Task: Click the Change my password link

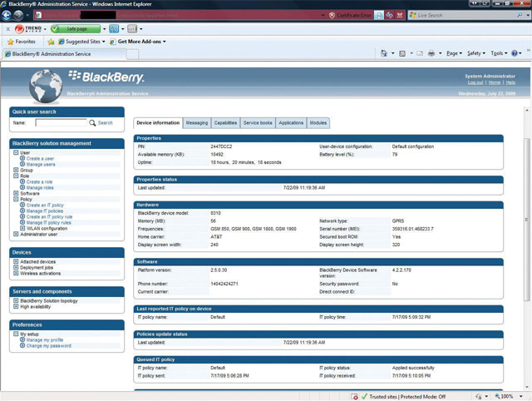Action: pyautogui.click(x=49, y=345)
